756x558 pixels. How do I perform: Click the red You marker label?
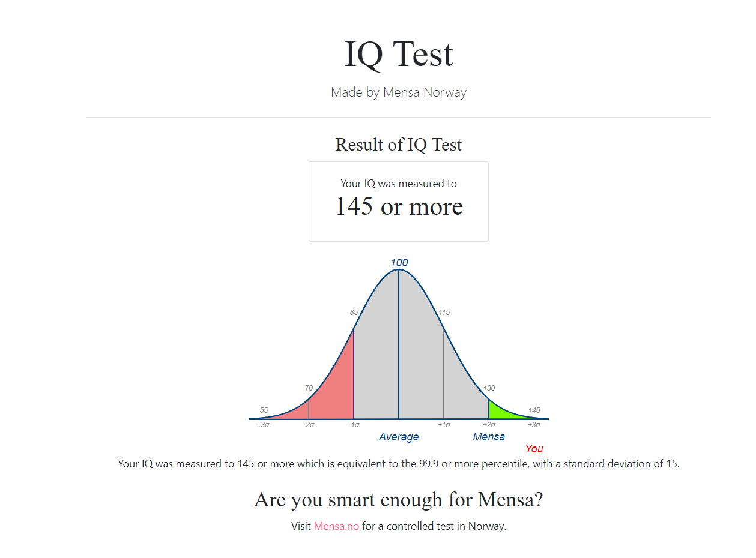click(534, 449)
